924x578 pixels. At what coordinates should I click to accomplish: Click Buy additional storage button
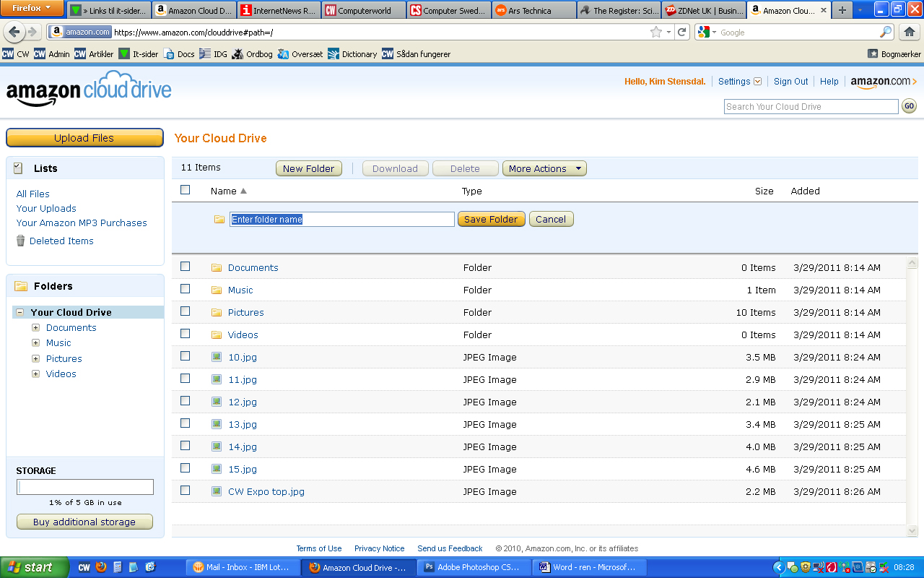coord(84,522)
